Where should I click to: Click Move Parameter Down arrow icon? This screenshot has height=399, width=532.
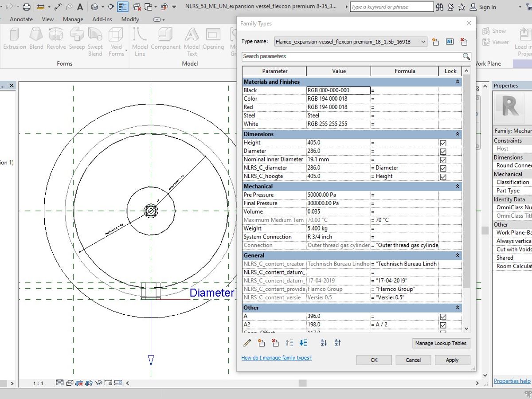coord(304,343)
